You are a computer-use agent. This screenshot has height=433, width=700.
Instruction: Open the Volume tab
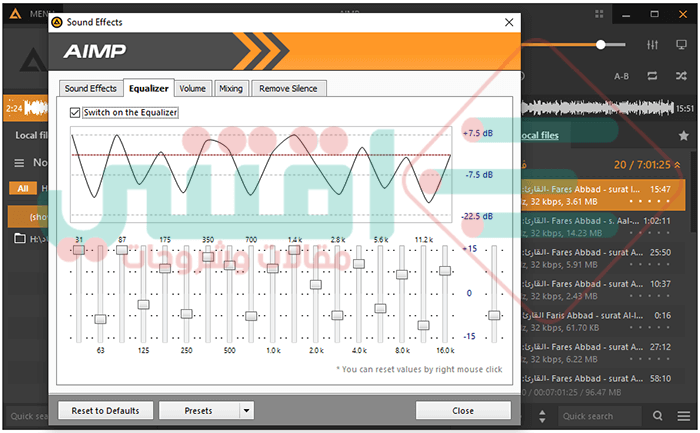(192, 88)
